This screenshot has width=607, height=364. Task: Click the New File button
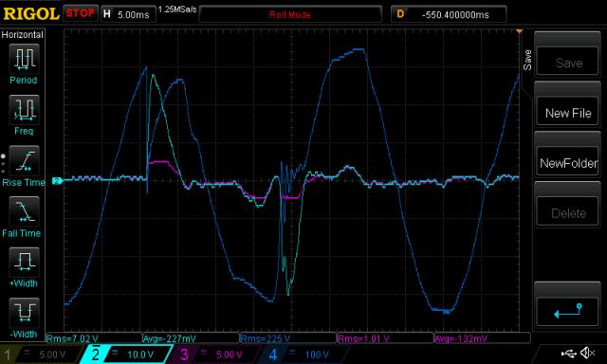[567, 113]
